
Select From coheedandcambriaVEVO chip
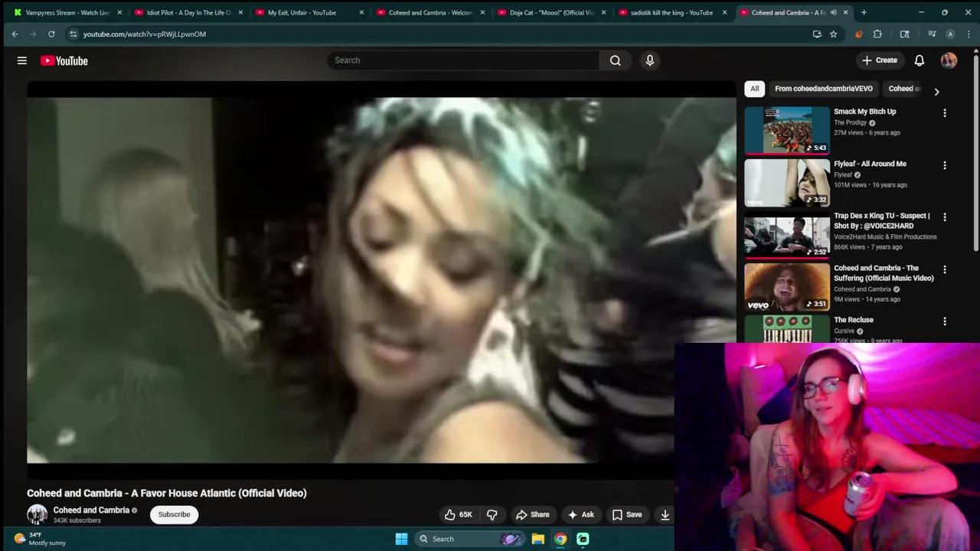click(823, 89)
